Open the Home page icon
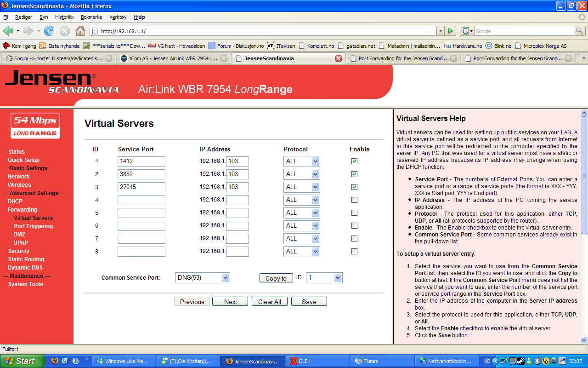Viewport: 588px width, 368px height. click(80, 31)
